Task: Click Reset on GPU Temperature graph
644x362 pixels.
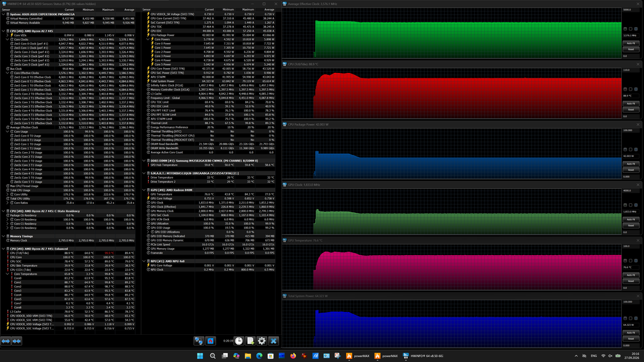Action: click(x=631, y=281)
